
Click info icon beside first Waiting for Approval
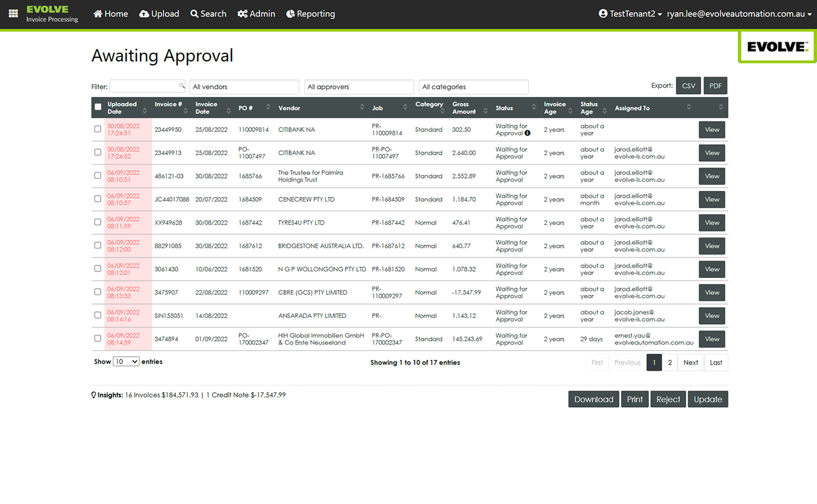tap(527, 133)
